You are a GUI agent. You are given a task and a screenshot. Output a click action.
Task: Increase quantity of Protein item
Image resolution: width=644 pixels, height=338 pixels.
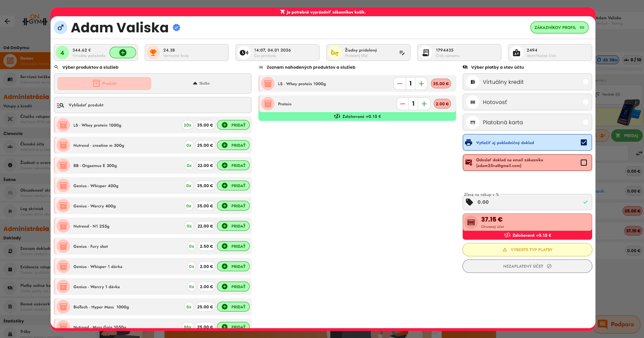pos(424,104)
